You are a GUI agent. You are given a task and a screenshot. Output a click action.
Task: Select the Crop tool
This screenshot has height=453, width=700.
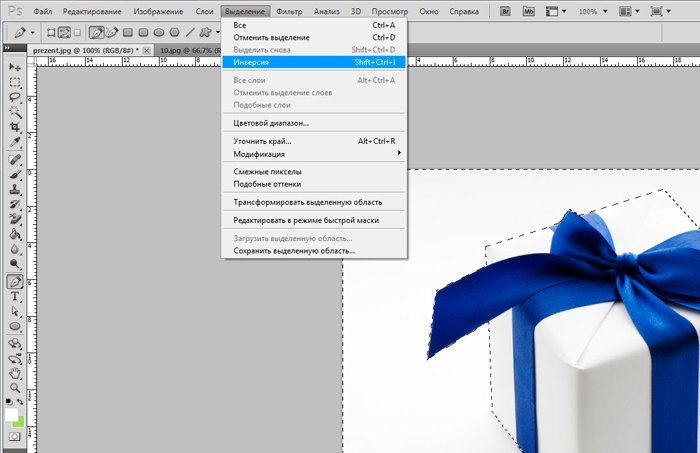[15, 129]
